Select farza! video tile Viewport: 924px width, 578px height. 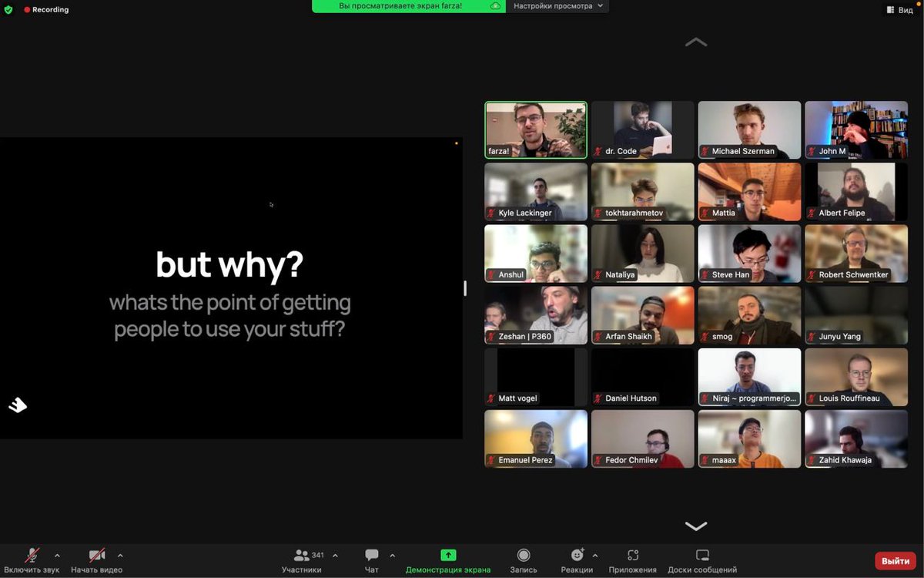click(x=536, y=130)
